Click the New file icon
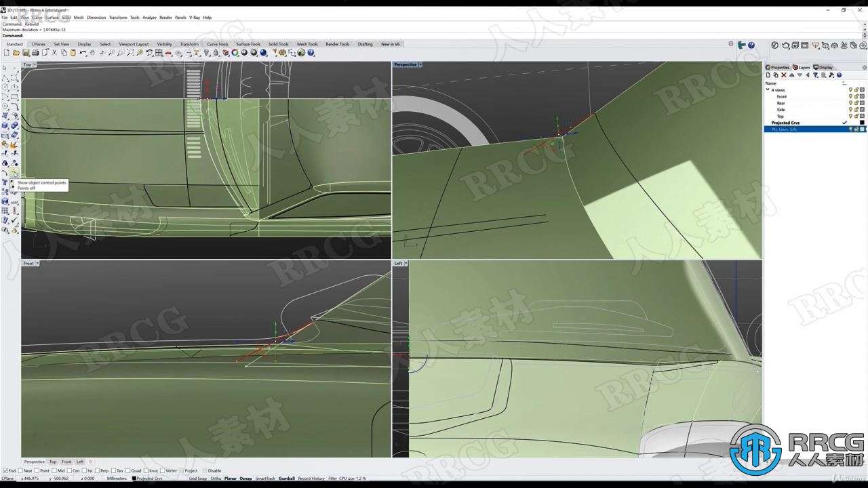Viewport: 868px width, 488px height. click(7, 53)
